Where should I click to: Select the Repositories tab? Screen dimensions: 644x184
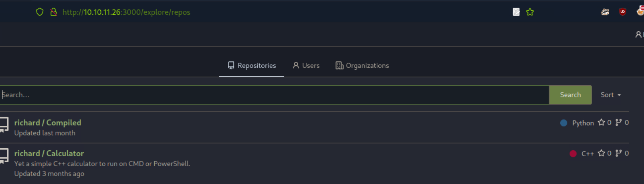pos(252,65)
